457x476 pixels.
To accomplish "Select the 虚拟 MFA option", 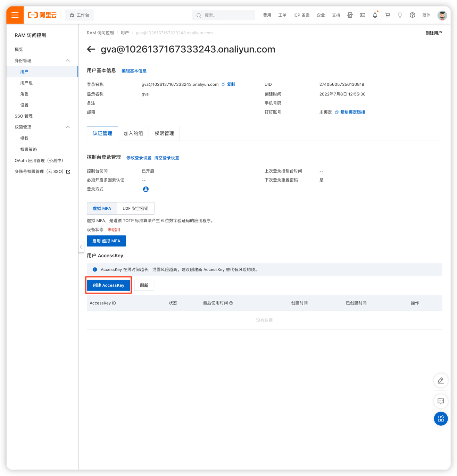I will 102,208.
